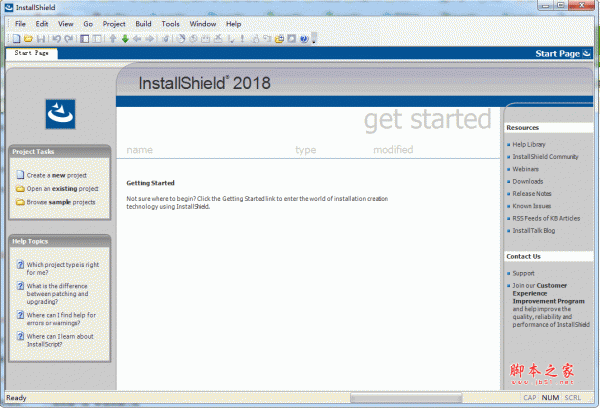Click the green down arrow toolbar icon
The image size is (600, 408).
pos(125,38)
